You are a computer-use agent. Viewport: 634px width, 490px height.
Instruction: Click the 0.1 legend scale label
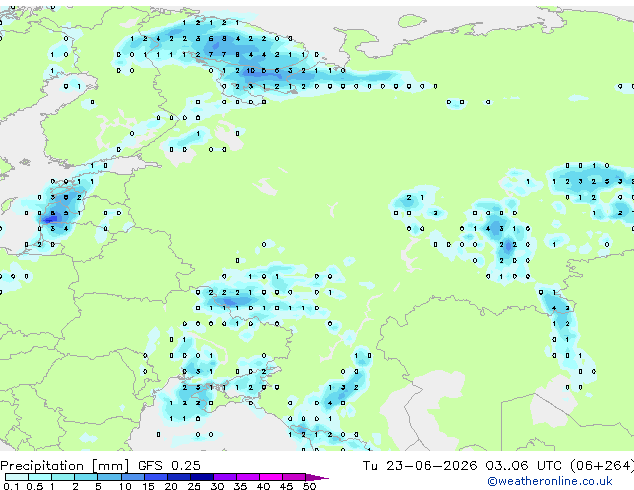[11, 486]
